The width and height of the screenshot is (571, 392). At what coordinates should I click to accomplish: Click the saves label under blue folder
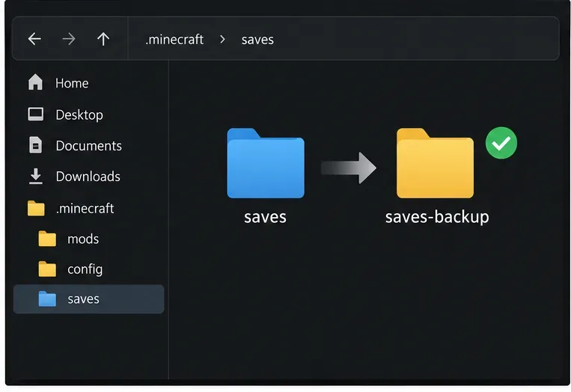coord(265,217)
